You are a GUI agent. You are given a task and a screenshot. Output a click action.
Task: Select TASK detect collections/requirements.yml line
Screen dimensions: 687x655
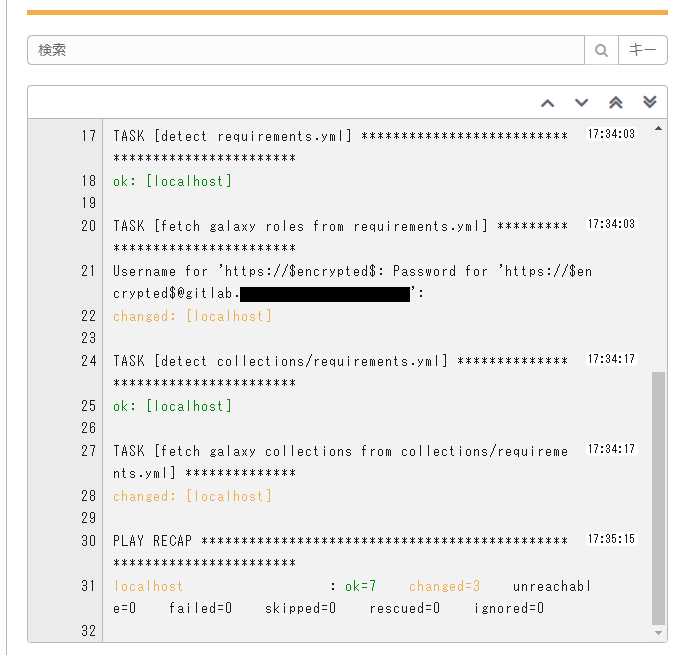(x=340, y=372)
